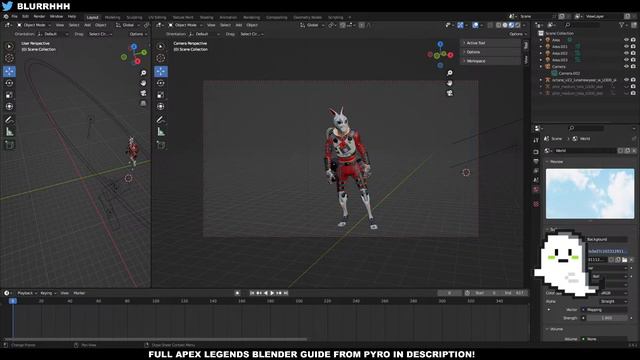
Task: Click the sky World preview thumbnail
Action: click(x=590, y=193)
